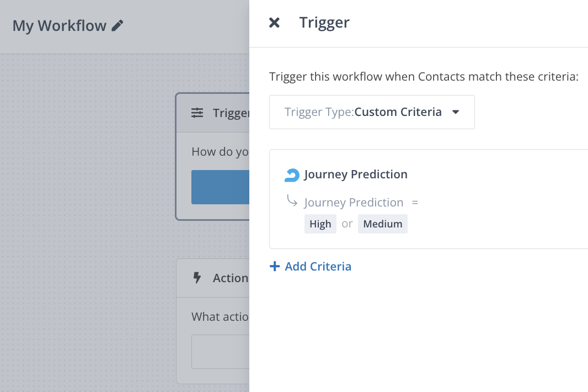Viewport: 588px width, 392px height.
Task: Click the input box in the Action card
Action: (220, 352)
